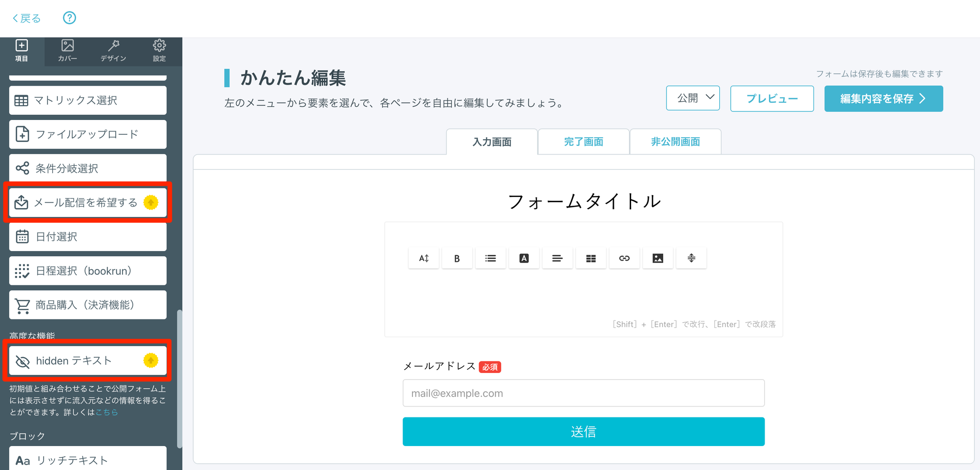The width and height of the screenshot is (980, 470).
Task: Click the insert link icon
Action: [624, 258]
